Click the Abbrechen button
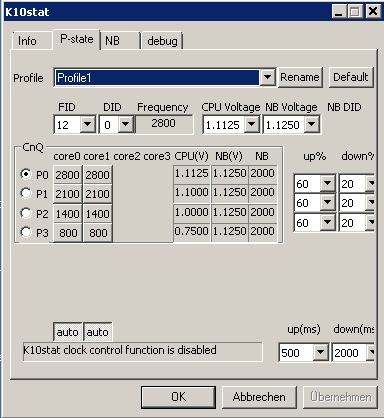 pos(259,397)
